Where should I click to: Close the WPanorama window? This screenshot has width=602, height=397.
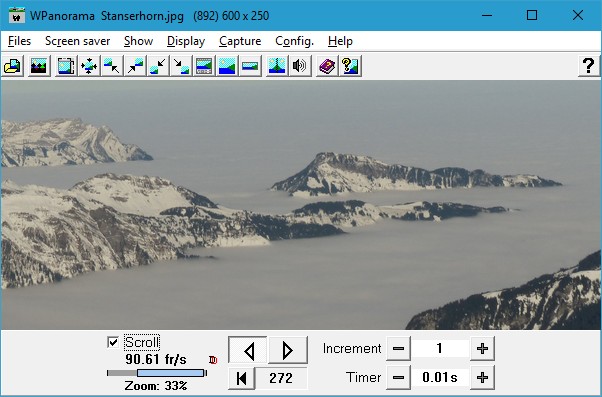point(578,16)
